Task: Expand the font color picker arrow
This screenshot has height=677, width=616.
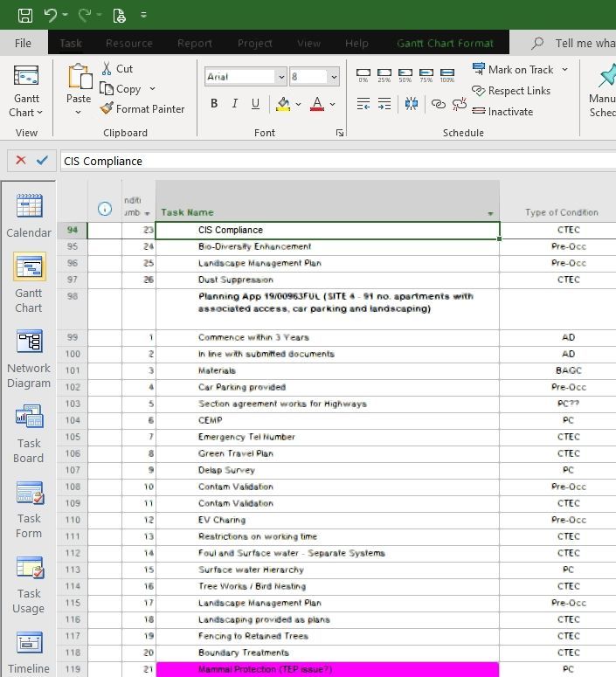Action: tap(332, 104)
